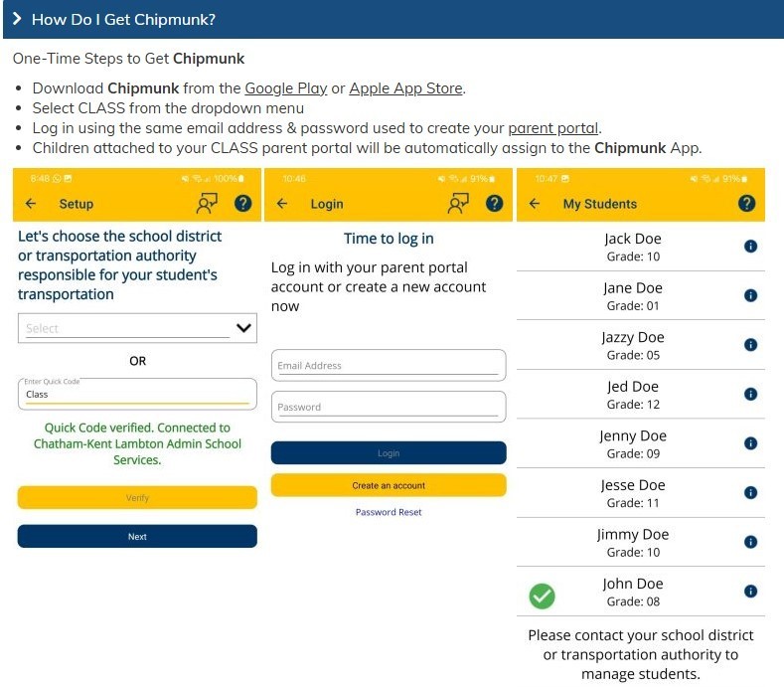
Task: Show info for John Doe
Action: [x=750, y=591]
